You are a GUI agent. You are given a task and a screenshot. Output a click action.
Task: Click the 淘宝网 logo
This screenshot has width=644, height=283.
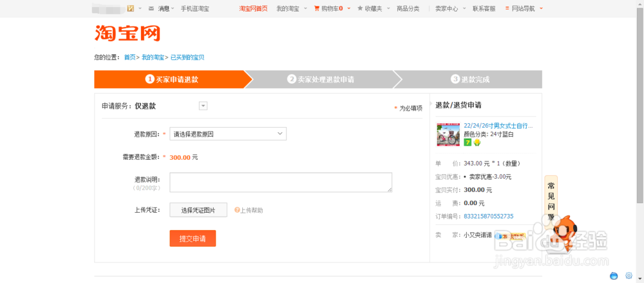(x=128, y=34)
